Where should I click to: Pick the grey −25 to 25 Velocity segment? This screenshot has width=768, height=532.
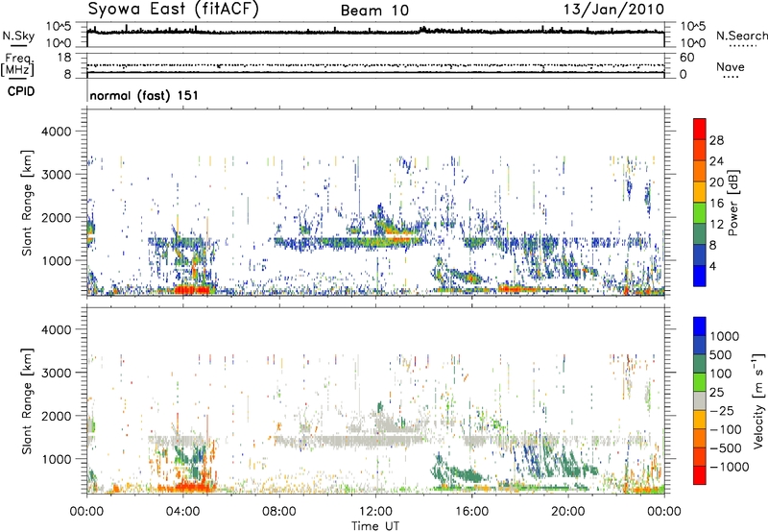coord(700,400)
